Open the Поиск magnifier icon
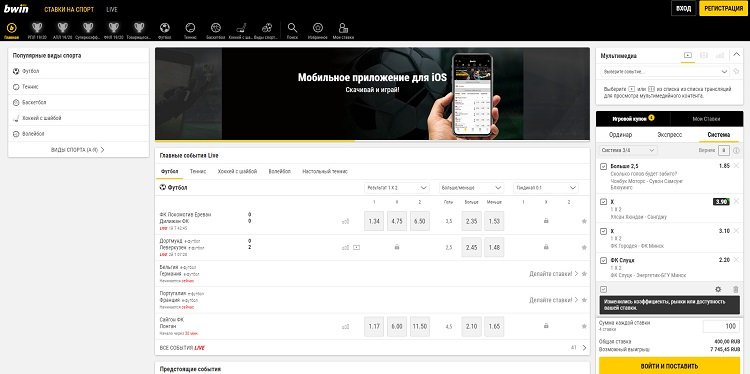This screenshot has height=374, width=750. click(292, 28)
